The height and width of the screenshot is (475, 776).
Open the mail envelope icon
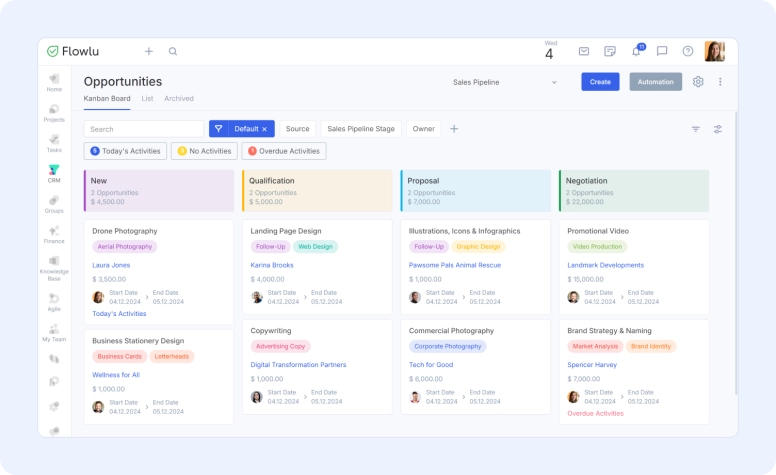tap(584, 51)
